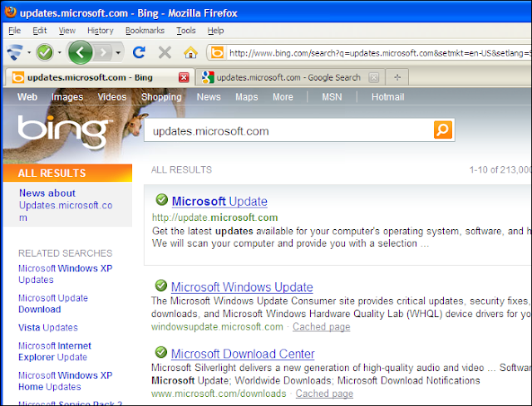Open the Microsoft Windows Update result

242,287
